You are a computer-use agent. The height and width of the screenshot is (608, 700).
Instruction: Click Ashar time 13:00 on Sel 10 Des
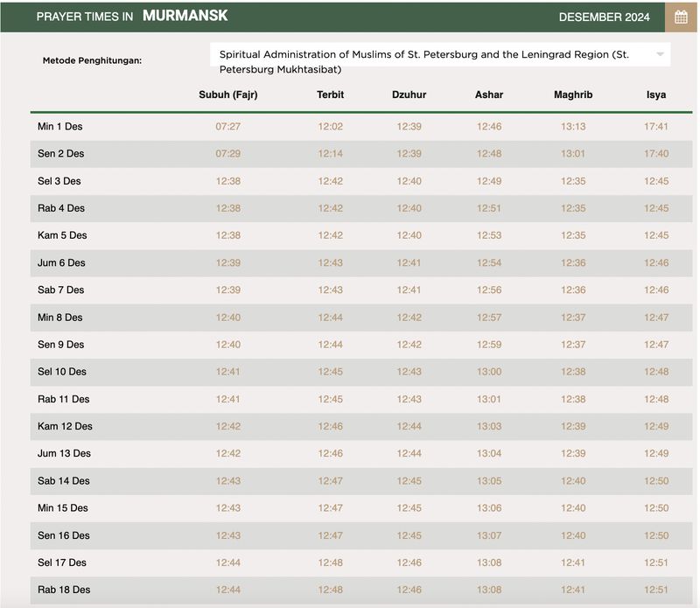489,372
